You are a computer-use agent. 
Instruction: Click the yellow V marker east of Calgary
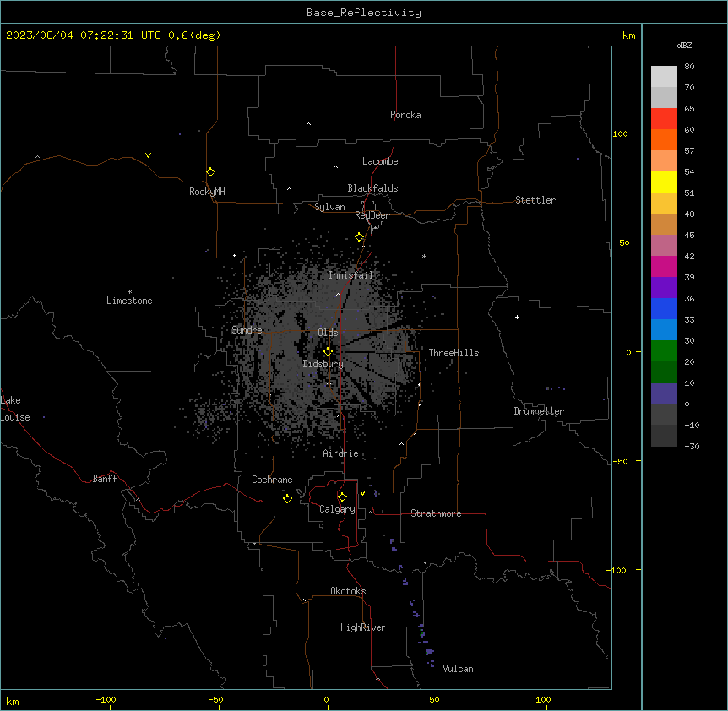point(362,493)
